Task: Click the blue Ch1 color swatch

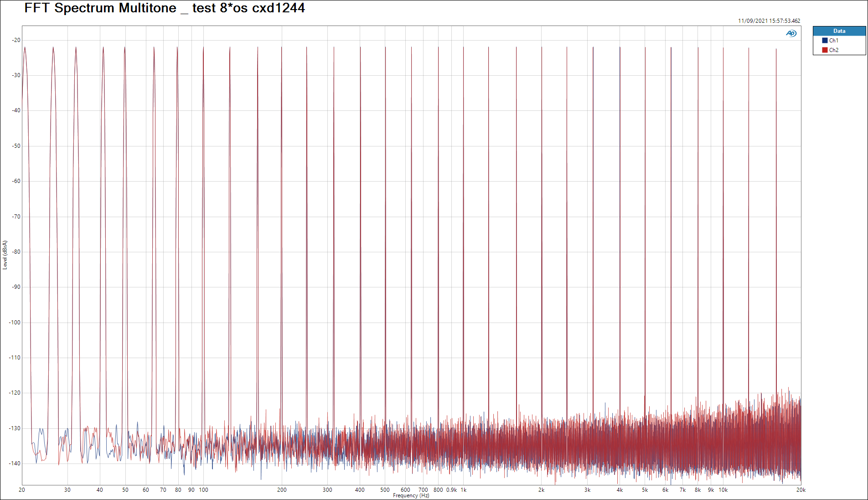Action: (825, 41)
